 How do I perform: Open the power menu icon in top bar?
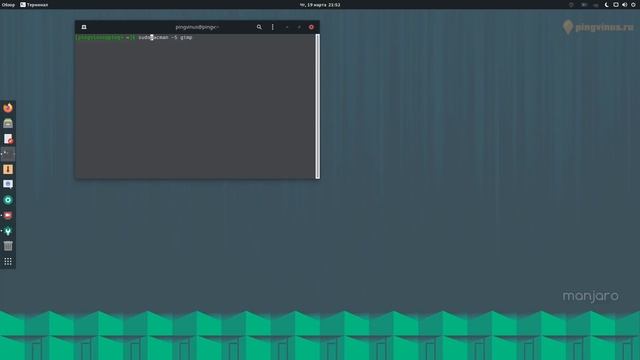click(633, 5)
